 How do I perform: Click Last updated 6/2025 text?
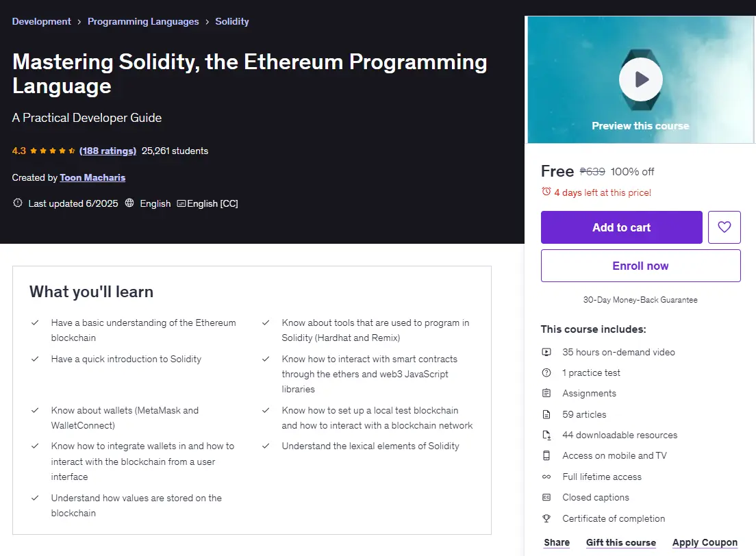pos(73,203)
